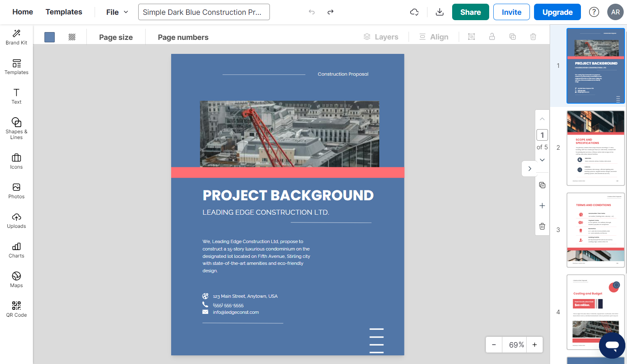627x364 pixels.
Task: Open the Maps panel
Action: point(16,279)
